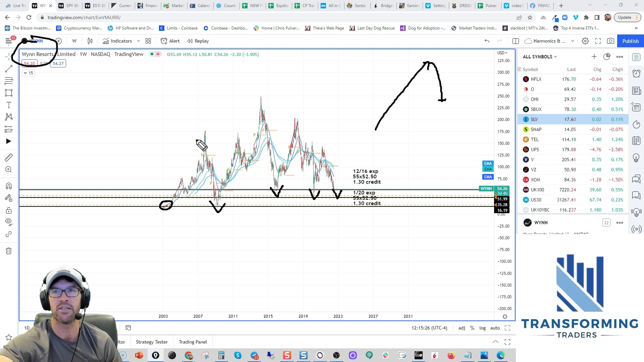Open the Strategy Tester tab
This screenshot has height=362, width=644.
pyautogui.click(x=152, y=342)
